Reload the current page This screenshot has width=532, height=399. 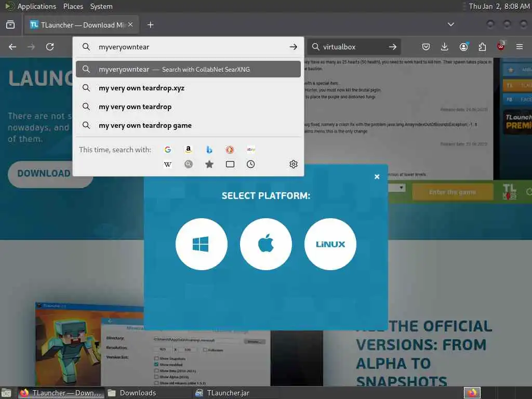50,47
